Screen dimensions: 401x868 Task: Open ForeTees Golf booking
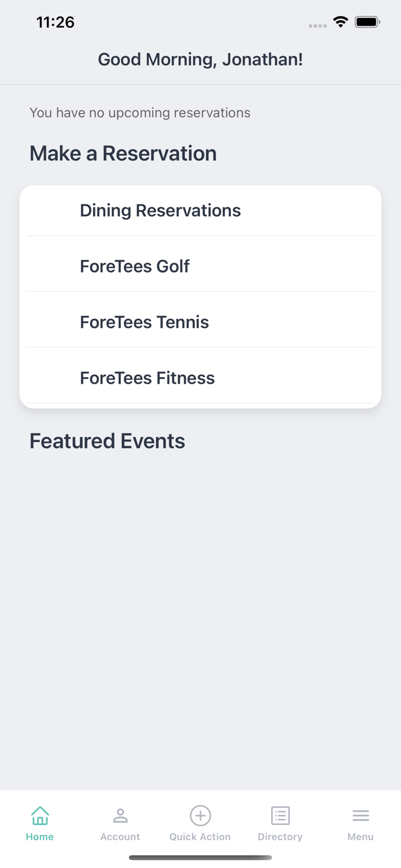(135, 266)
